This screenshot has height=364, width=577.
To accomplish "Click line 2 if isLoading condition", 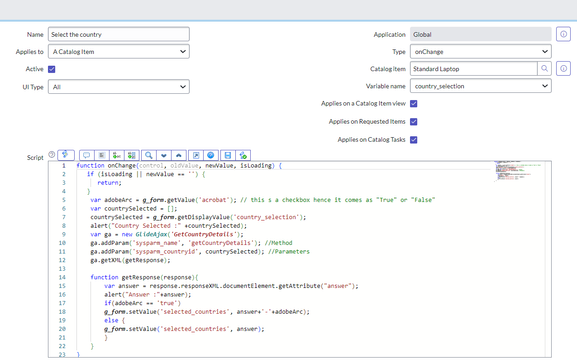I will click(x=146, y=174).
